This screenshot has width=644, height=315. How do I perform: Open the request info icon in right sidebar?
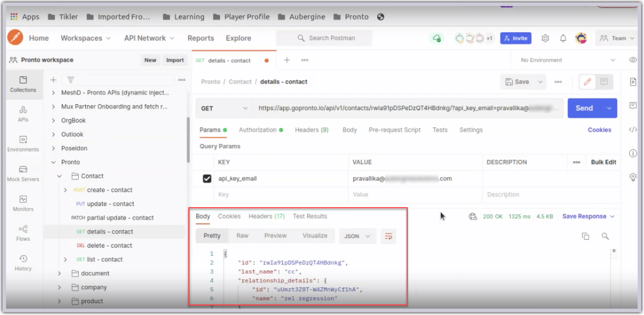(633, 153)
